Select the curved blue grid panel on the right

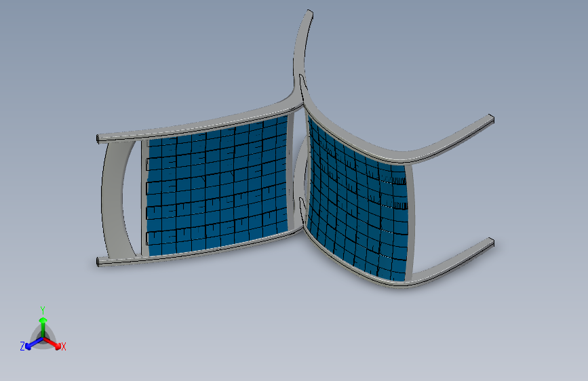tap(358, 200)
